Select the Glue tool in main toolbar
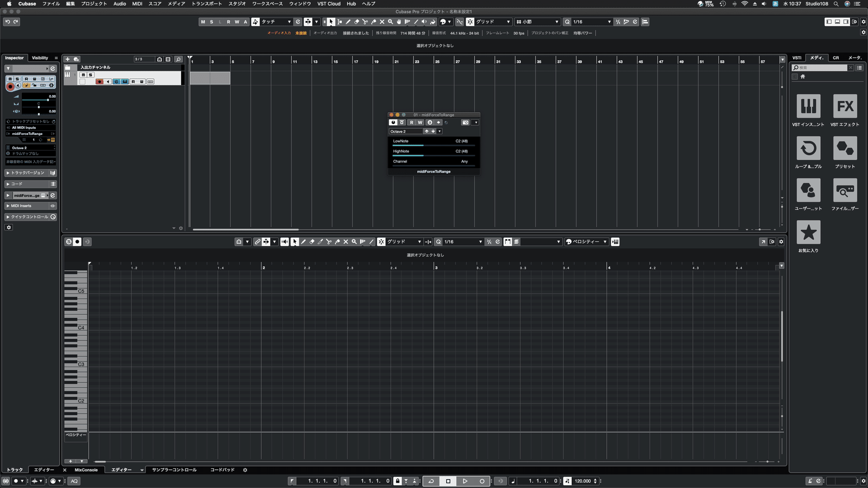Screen dimensions: 868x488 (x=374, y=22)
